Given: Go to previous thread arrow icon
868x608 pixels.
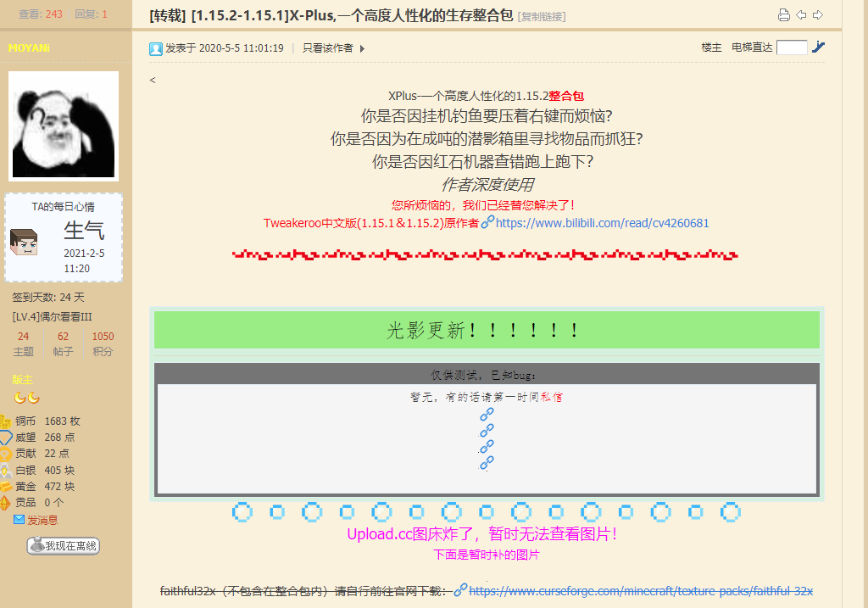Looking at the screenshot, I should (801, 15).
